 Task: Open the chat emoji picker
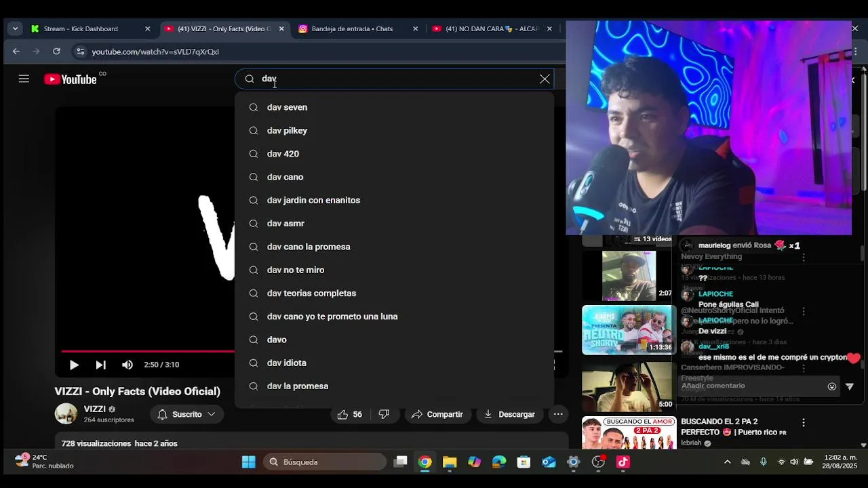(832, 386)
